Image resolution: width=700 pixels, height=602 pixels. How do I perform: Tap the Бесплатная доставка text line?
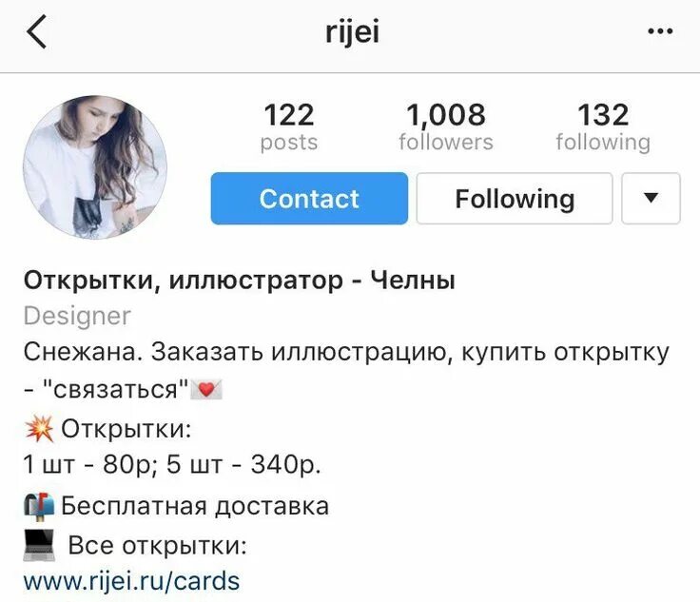click(x=195, y=506)
